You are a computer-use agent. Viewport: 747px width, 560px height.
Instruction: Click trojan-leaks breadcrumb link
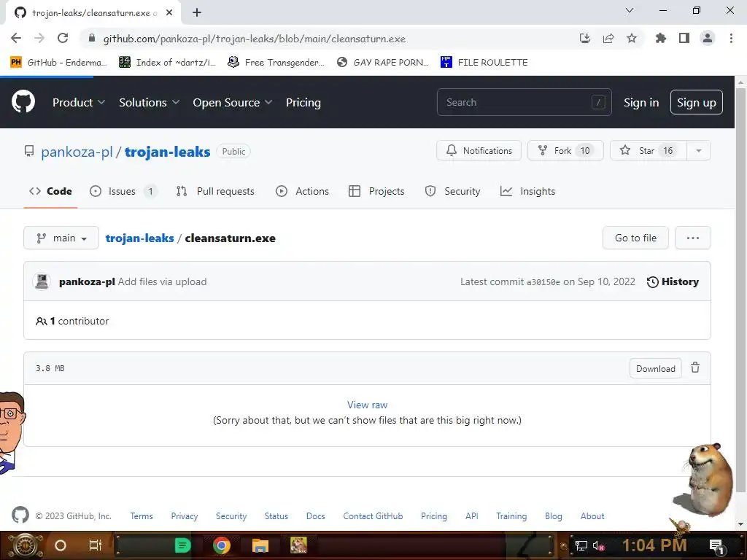pos(139,238)
